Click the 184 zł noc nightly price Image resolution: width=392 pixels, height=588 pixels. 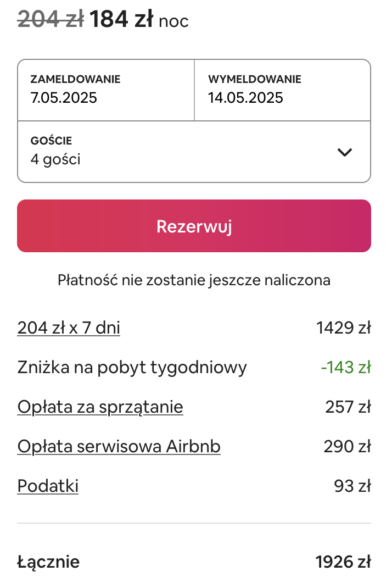coord(139,19)
